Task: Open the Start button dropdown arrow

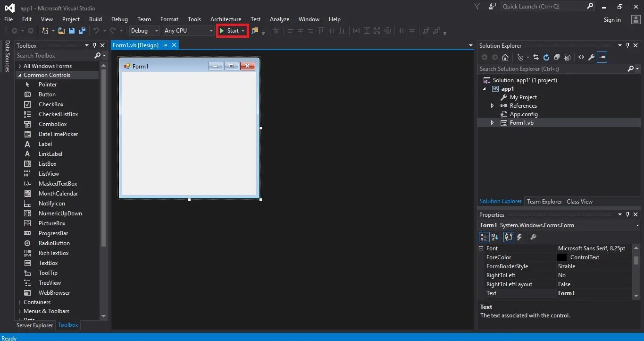Action: 243,31
